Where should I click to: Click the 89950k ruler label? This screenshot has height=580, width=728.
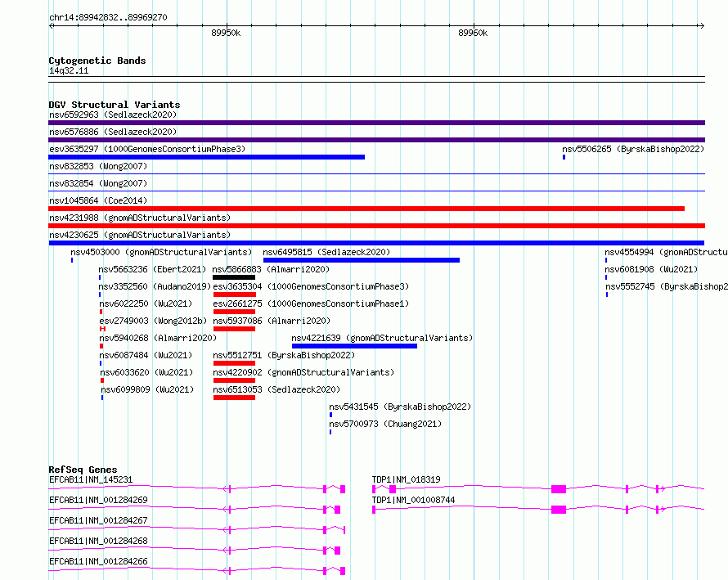pyautogui.click(x=226, y=33)
